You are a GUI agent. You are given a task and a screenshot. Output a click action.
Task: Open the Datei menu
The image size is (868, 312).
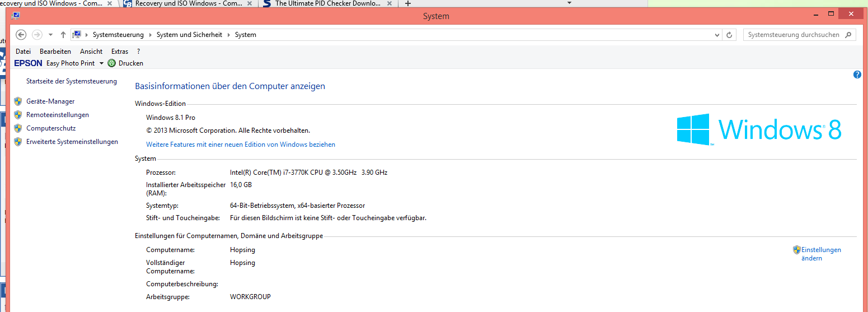pyautogui.click(x=23, y=52)
